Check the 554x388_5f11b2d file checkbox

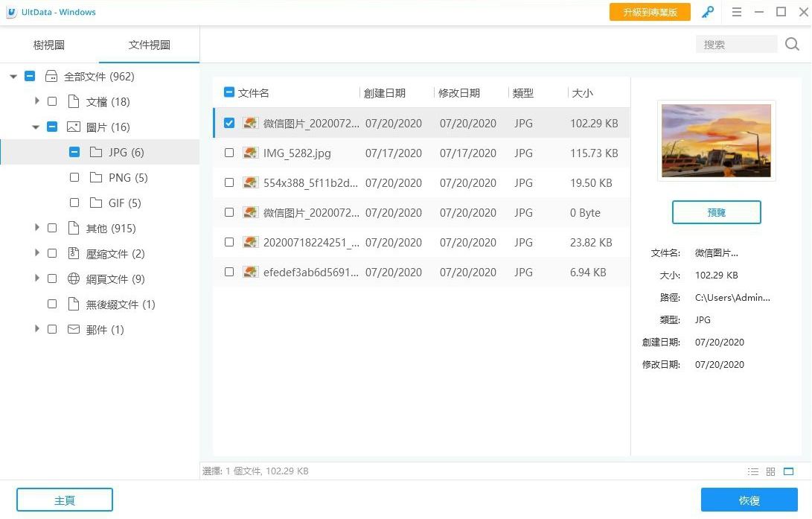click(229, 182)
